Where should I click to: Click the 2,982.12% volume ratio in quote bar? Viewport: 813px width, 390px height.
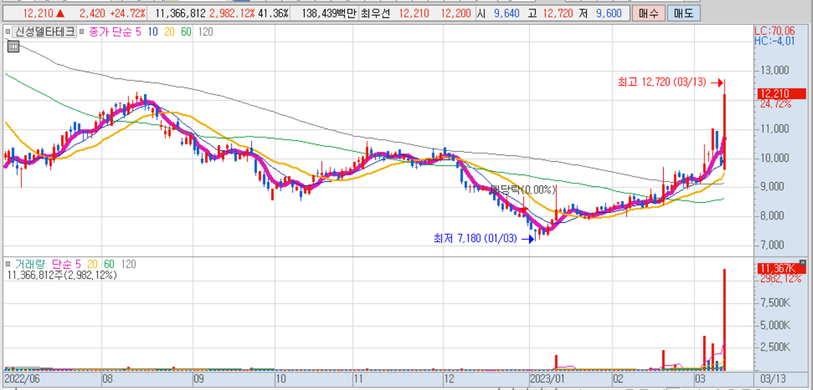(x=231, y=13)
